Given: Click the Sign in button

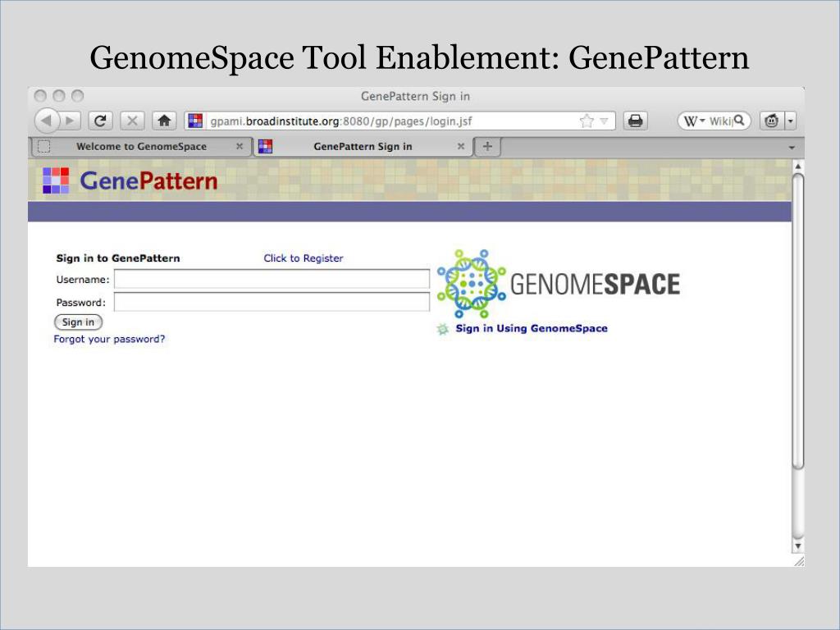Looking at the screenshot, I should tap(78, 322).
